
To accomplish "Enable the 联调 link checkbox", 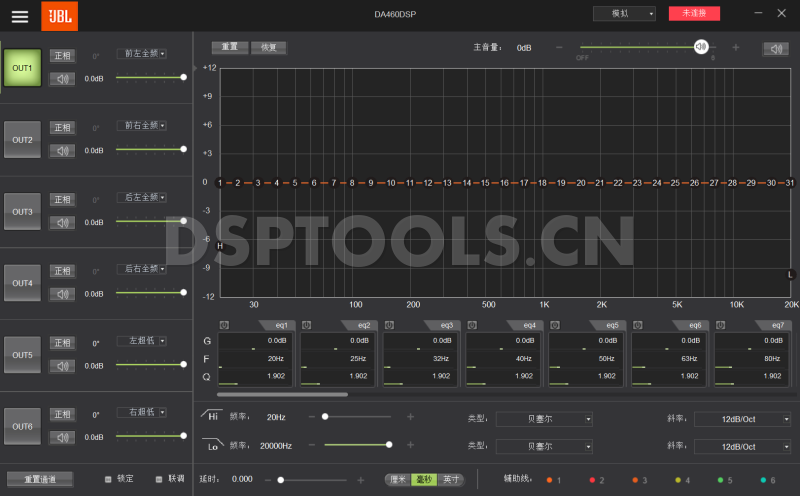I will (159, 479).
